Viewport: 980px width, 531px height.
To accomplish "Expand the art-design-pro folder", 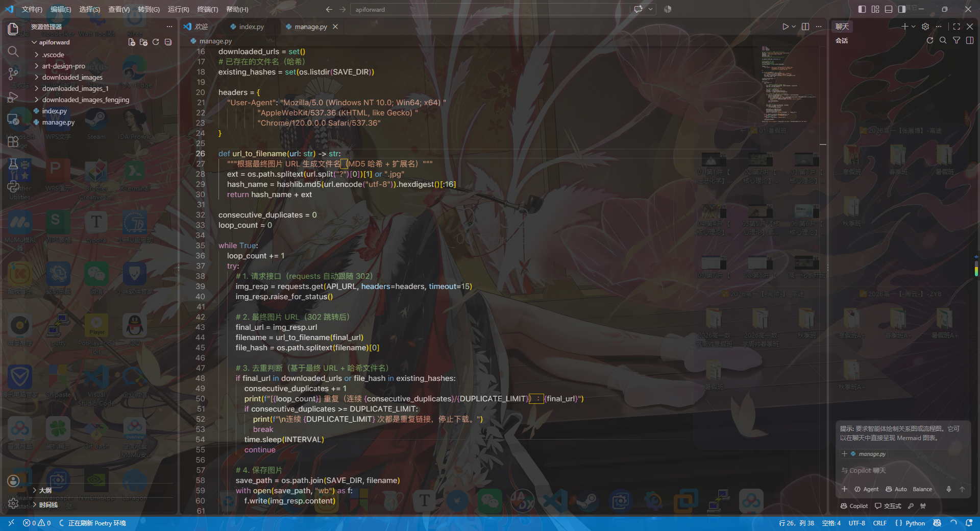I will [64, 66].
